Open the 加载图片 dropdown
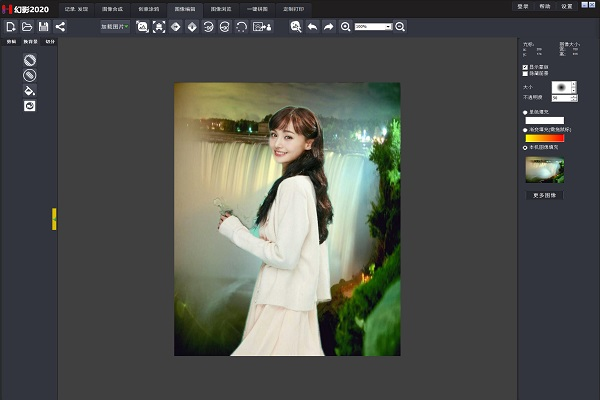600x400 pixels. click(x=114, y=26)
